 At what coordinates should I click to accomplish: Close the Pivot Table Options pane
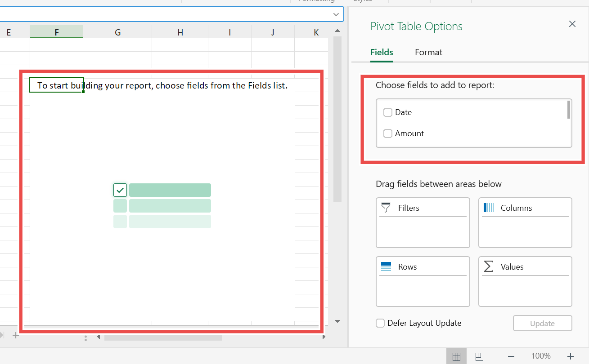tap(572, 24)
